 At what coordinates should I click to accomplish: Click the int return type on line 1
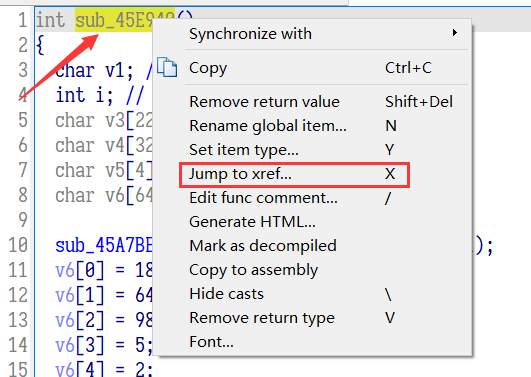(x=50, y=20)
